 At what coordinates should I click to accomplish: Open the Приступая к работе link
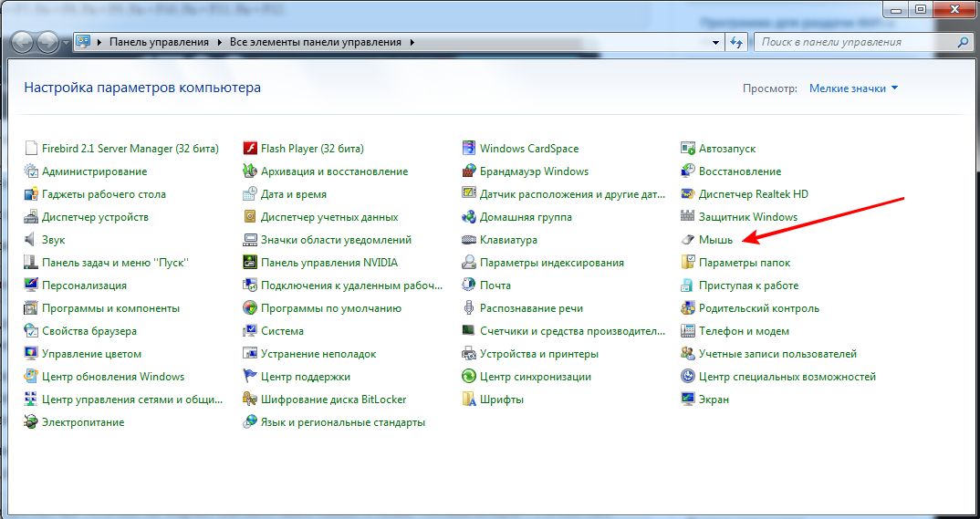(749, 285)
